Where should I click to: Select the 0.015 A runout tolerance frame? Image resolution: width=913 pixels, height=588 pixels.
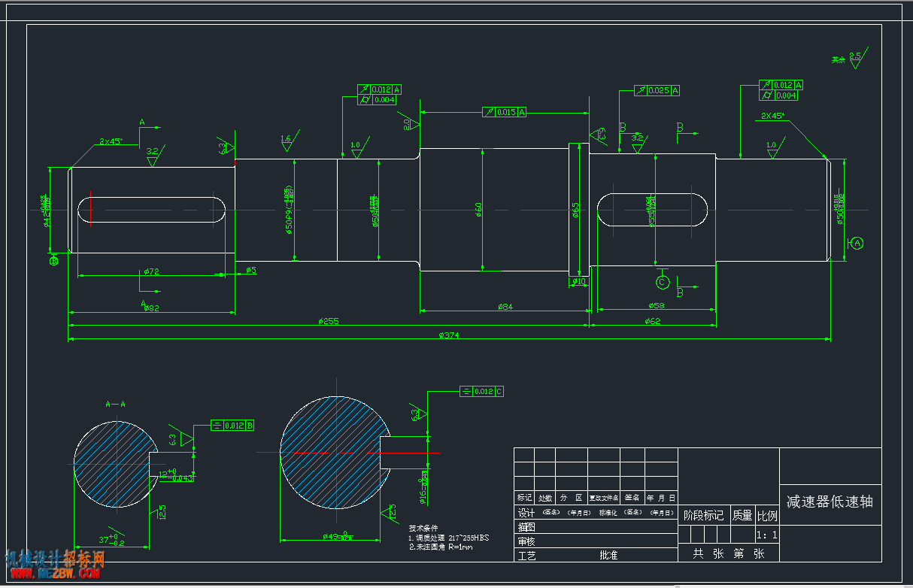(x=505, y=112)
